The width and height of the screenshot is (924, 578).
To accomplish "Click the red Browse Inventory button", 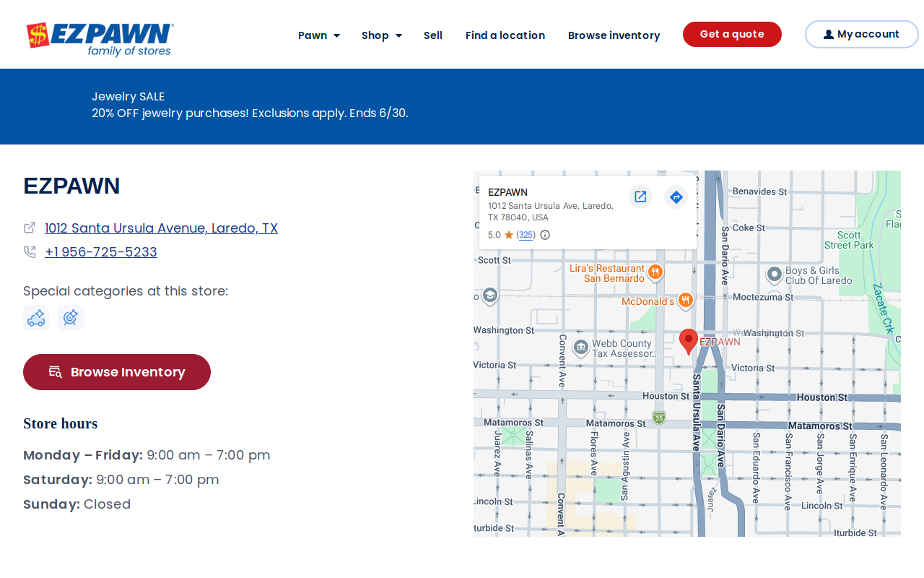I will pos(117,372).
